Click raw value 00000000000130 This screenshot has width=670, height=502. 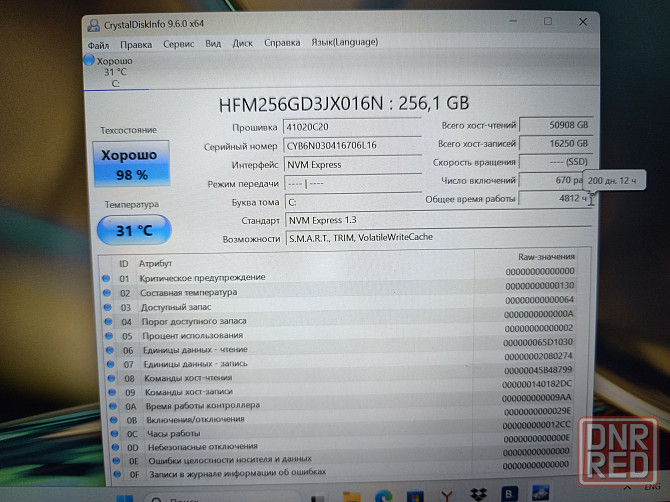[540, 285]
